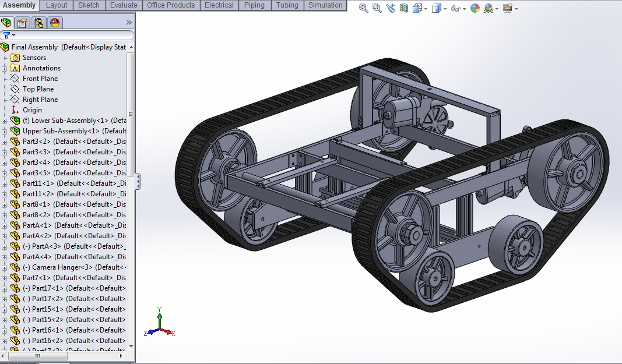This screenshot has width=622, height=364.
Task: Expand the Lower Sub-Assembly<1> node
Action: pyautogui.click(x=4, y=121)
